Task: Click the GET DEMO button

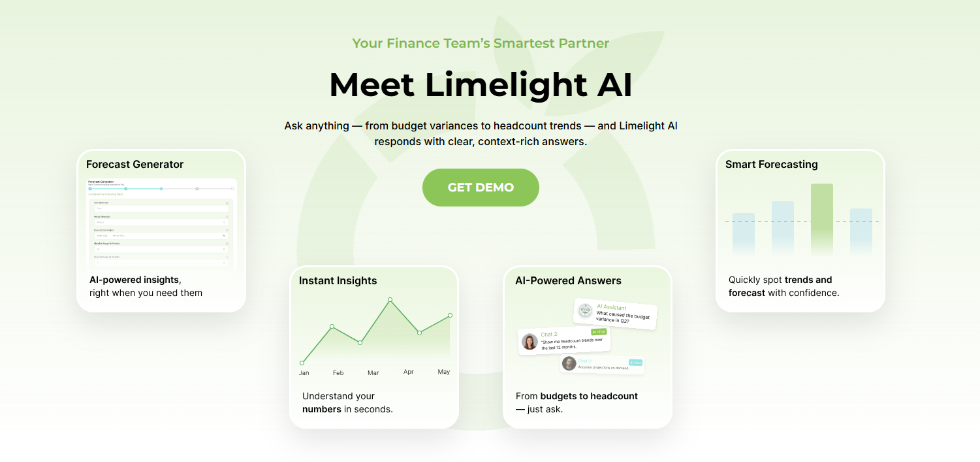Action: (481, 188)
